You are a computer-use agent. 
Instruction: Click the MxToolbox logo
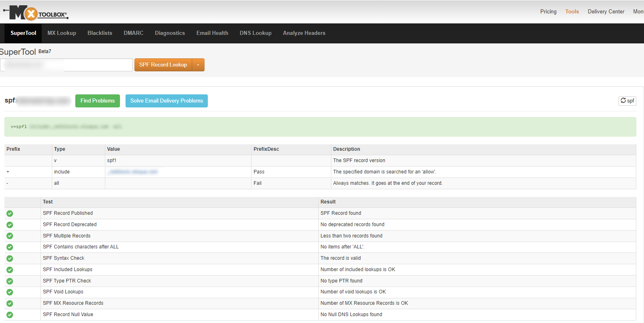click(36, 13)
